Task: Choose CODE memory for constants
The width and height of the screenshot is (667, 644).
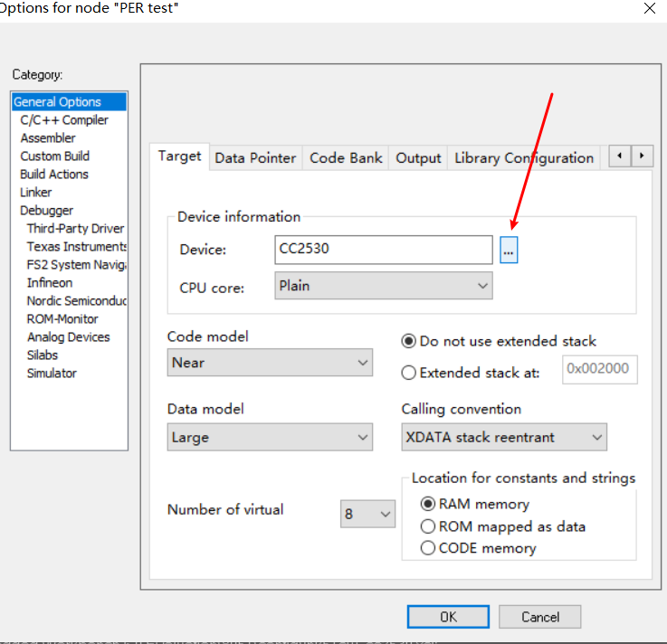Action: [x=478, y=548]
